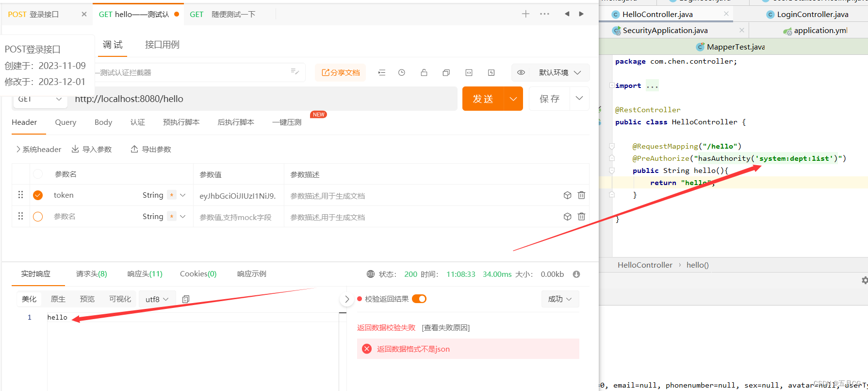
Task: Click the drag handle of the empty parameter row
Action: point(20,216)
